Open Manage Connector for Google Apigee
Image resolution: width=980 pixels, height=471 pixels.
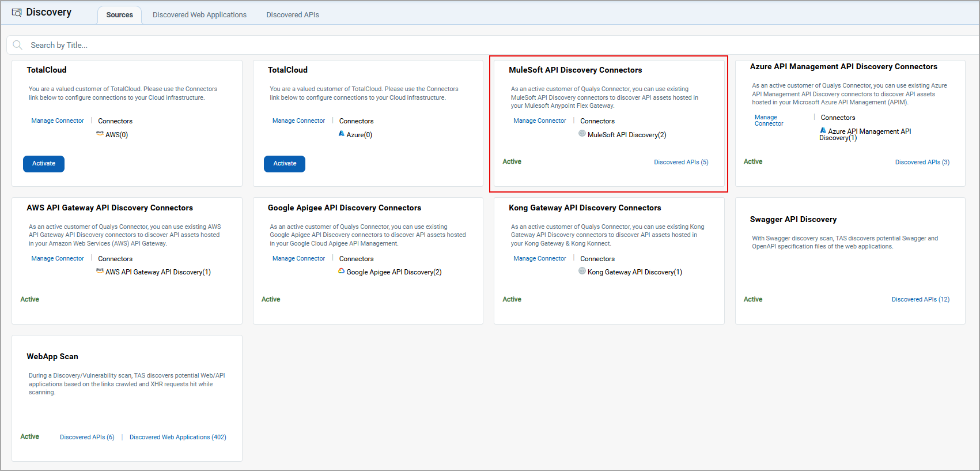pos(298,259)
